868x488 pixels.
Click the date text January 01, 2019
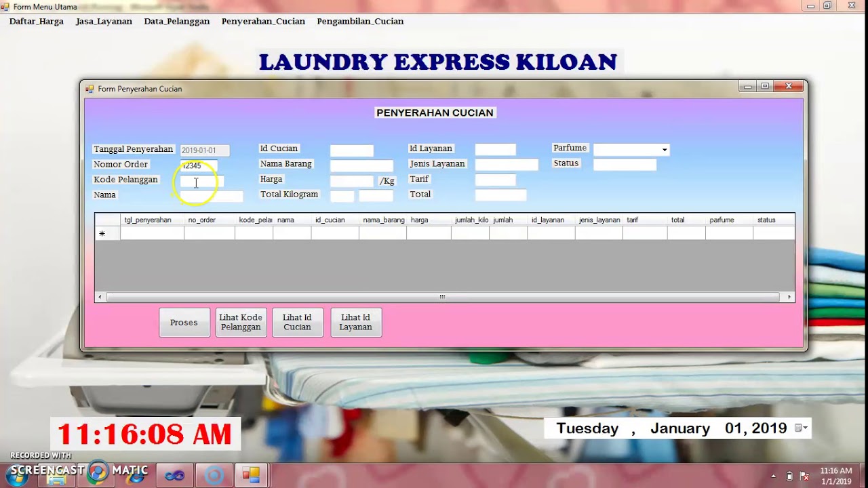click(718, 428)
